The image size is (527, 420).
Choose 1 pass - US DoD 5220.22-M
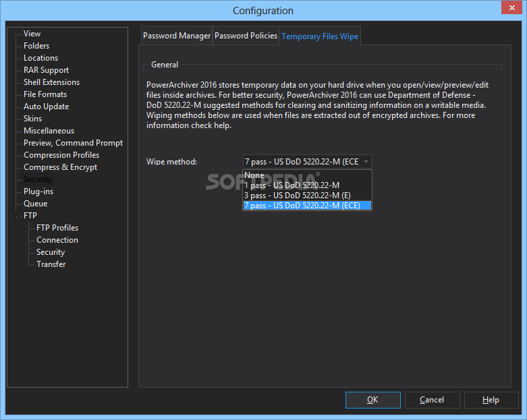(307, 185)
